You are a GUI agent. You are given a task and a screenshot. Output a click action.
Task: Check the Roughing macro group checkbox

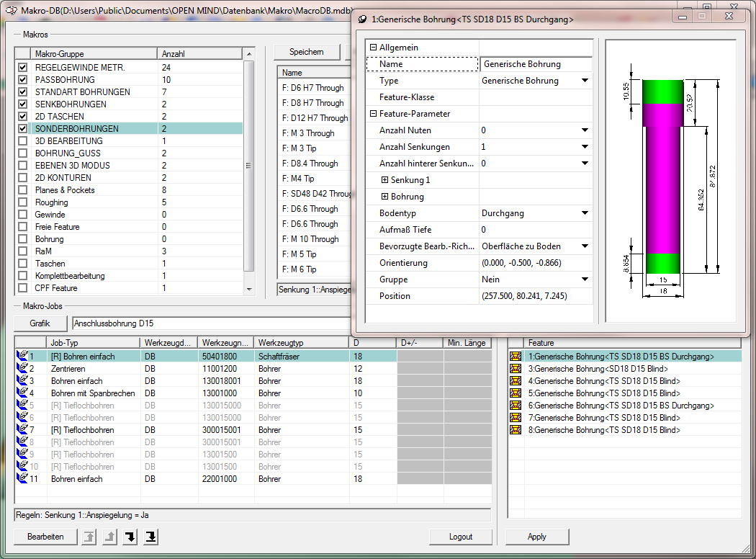click(22, 202)
